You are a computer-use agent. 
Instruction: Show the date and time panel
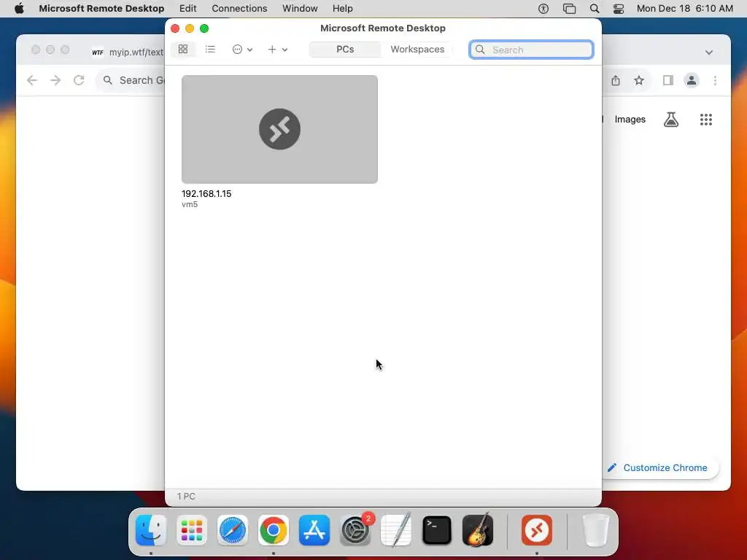pyautogui.click(x=684, y=9)
